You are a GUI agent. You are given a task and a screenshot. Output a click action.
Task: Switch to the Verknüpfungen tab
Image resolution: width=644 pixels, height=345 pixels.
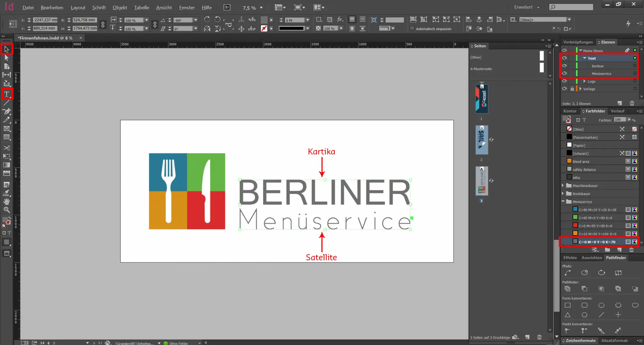(578, 42)
